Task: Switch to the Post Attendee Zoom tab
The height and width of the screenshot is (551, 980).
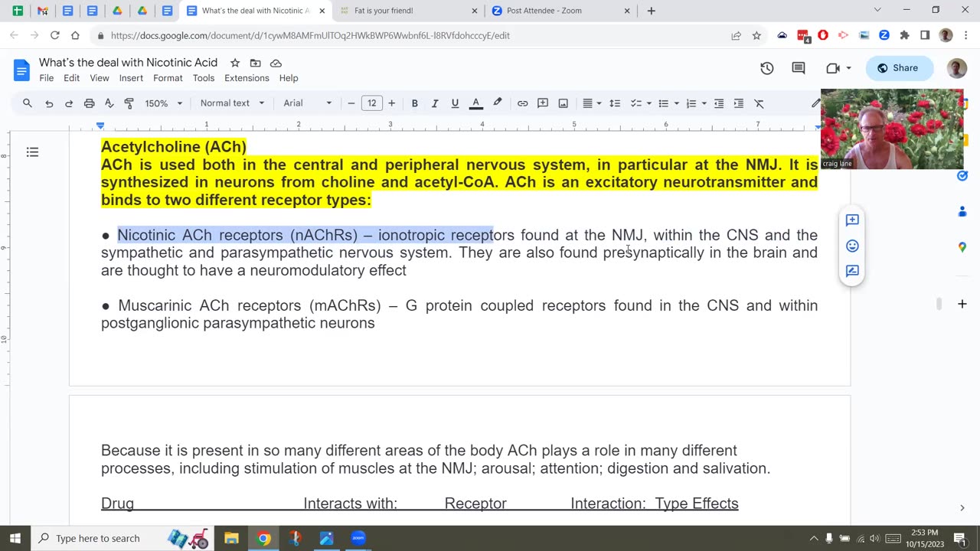Action: click(x=562, y=11)
